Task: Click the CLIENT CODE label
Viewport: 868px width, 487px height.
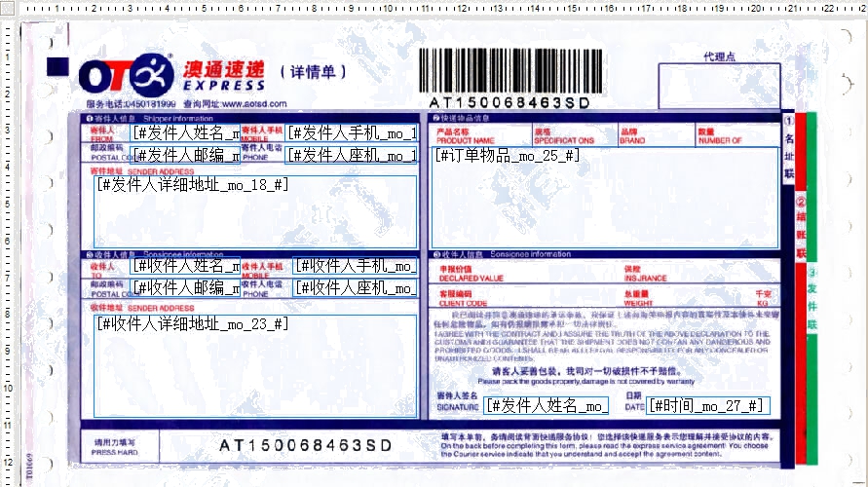Action: pos(464,303)
